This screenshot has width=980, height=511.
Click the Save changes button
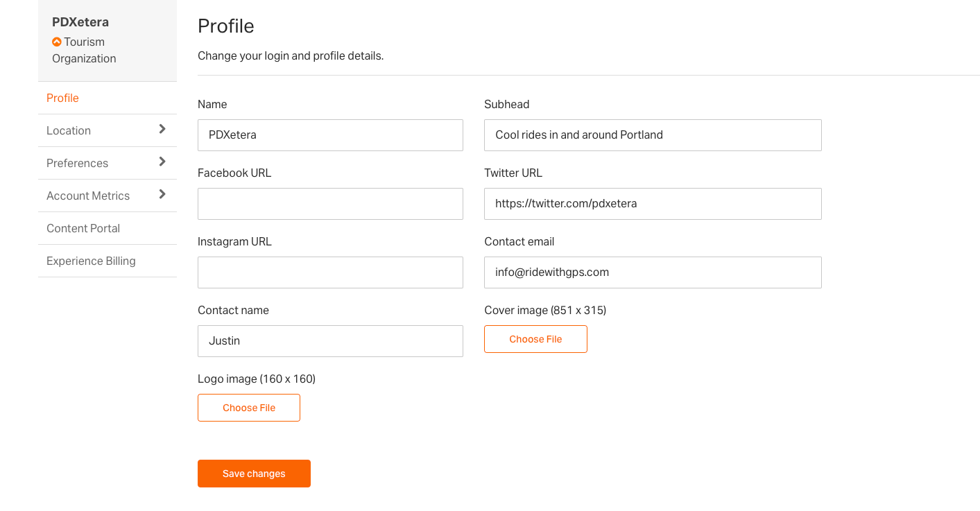click(254, 474)
